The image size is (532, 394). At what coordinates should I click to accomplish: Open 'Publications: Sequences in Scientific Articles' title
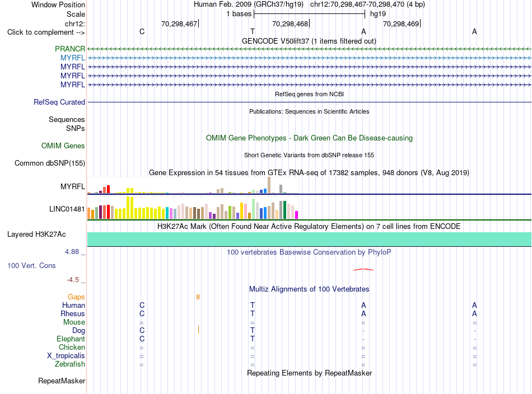tap(309, 111)
